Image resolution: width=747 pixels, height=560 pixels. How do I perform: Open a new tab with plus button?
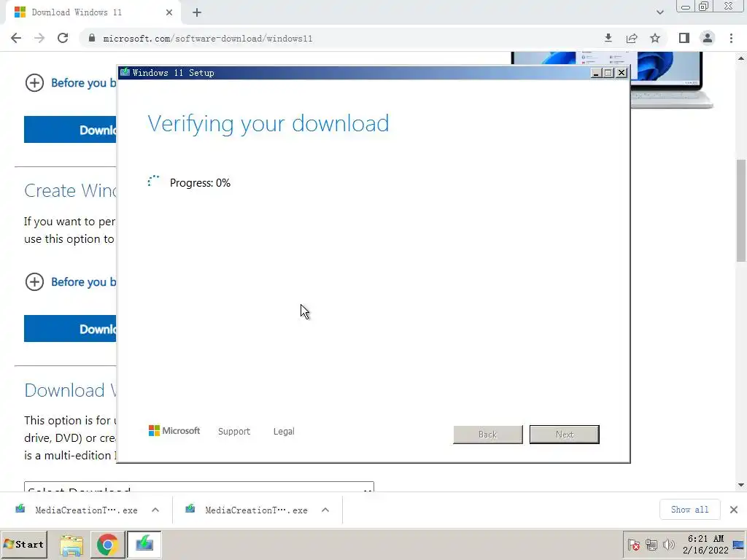click(x=197, y=12)
